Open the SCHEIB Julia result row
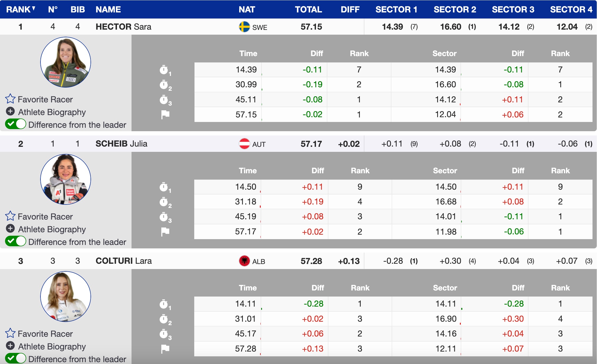This screenshot has width=597, height=364. click(x=121, y=144)
